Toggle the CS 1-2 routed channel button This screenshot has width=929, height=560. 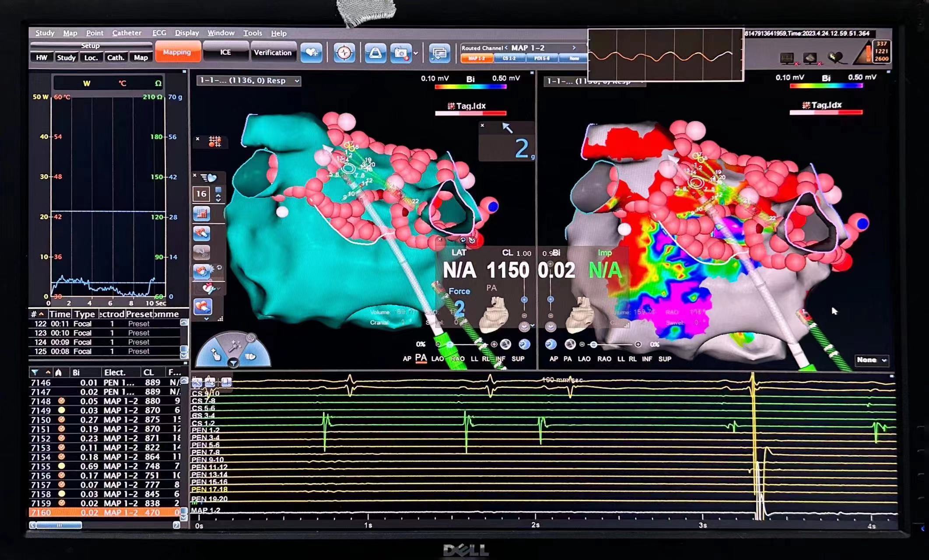click(x=509, y=58)
